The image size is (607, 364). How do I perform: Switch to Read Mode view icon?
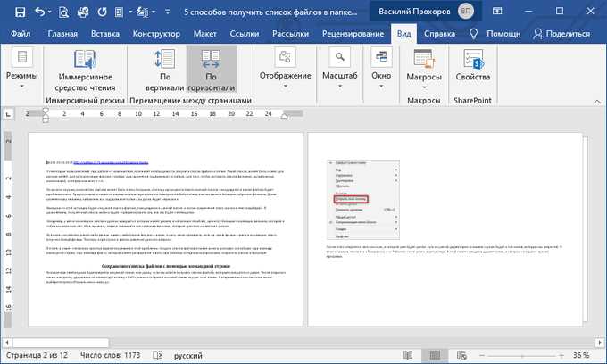coord(408,355)
